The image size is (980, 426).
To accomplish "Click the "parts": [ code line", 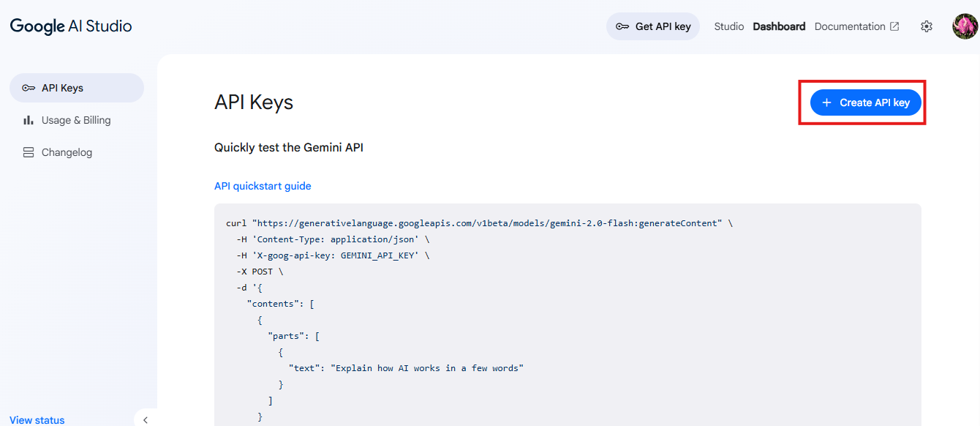I will (294, 336).
